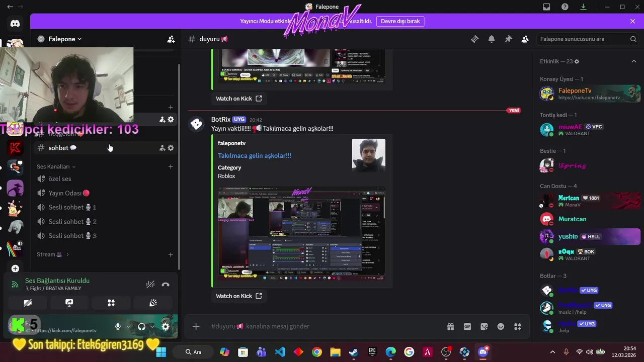Open the sticker picker
This screenshot has height=362, width=644.
coord(484,327)
